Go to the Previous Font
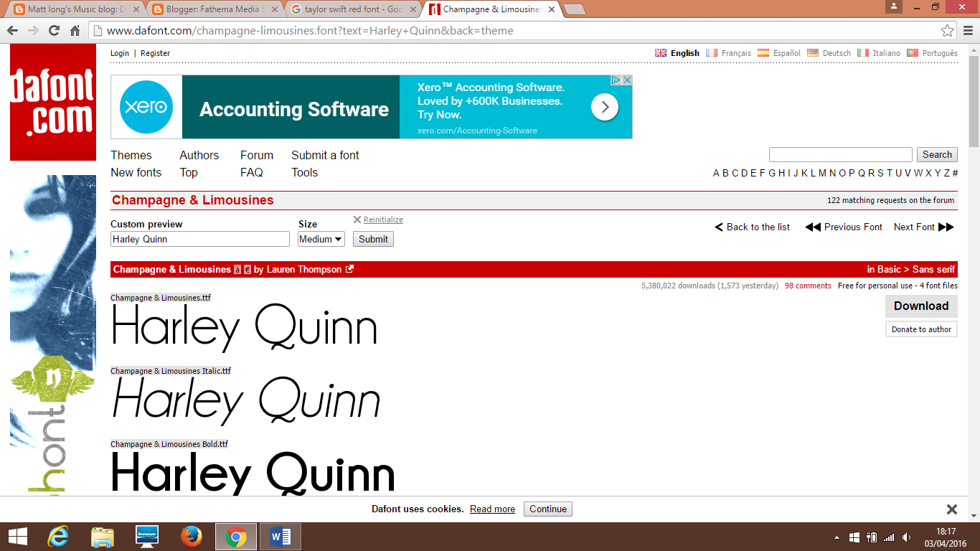Viewport: 980px width, 551px height. point(844,227)
